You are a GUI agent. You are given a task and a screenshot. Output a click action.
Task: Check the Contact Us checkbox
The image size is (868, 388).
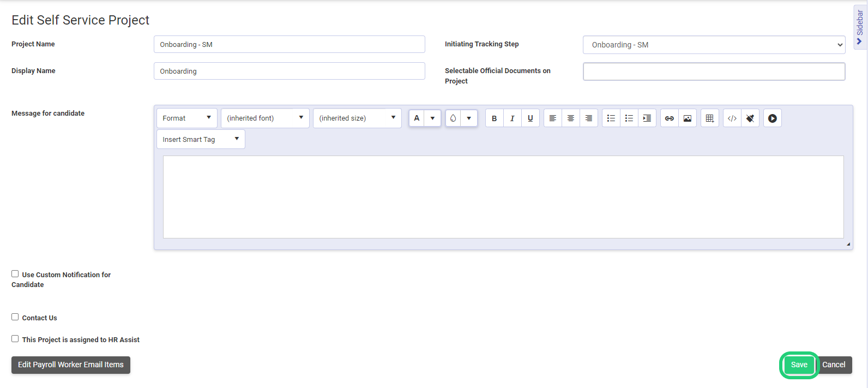point(15,317)
